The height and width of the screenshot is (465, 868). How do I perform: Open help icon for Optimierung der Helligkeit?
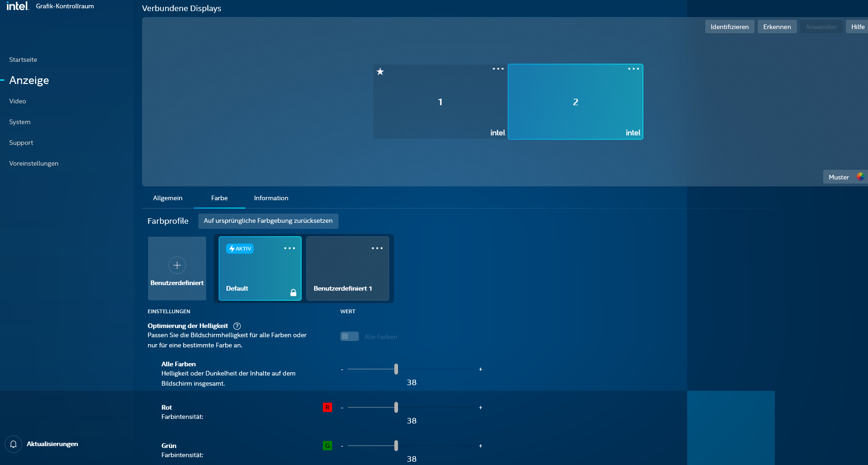237,326
